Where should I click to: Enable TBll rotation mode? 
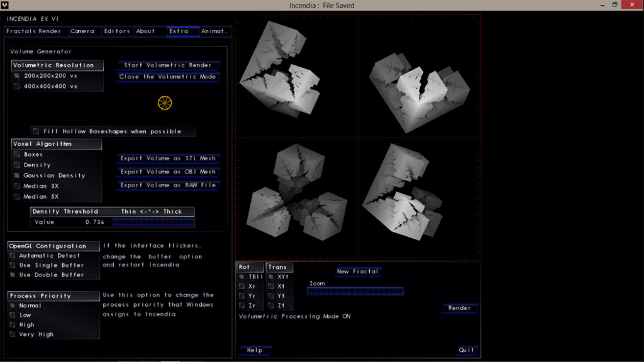pyautogui.click(x=241, y=277)
